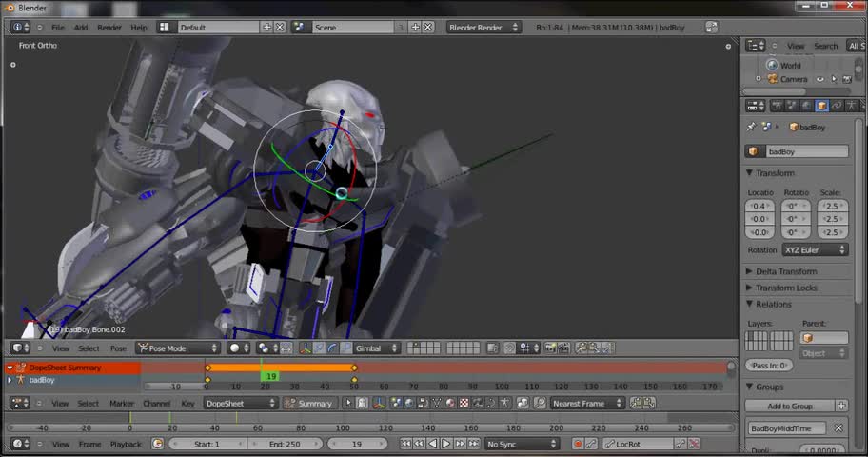
Task: Click the Add to Group button
Action: (790, 406)
